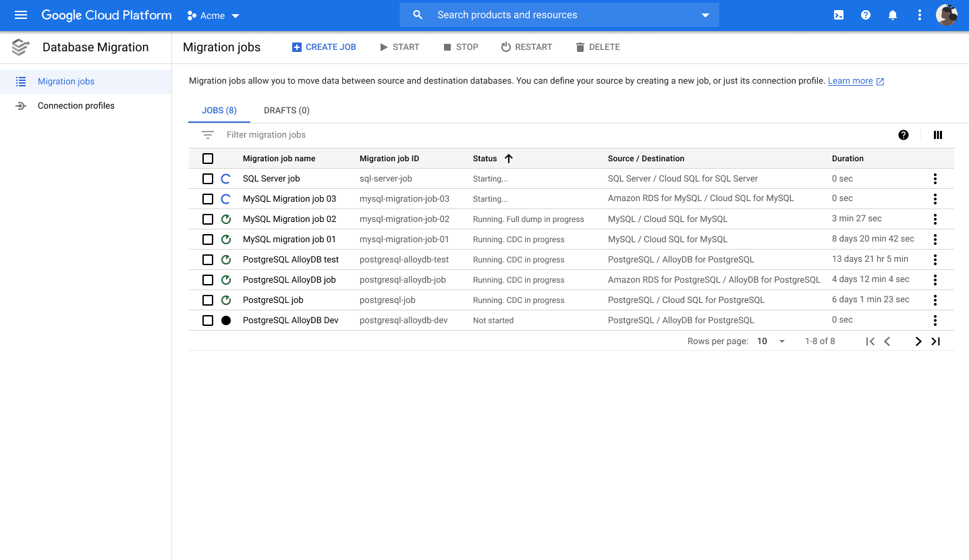Open the user account avatar
This screenshot has height=560, width=969.
coord(947,15)
